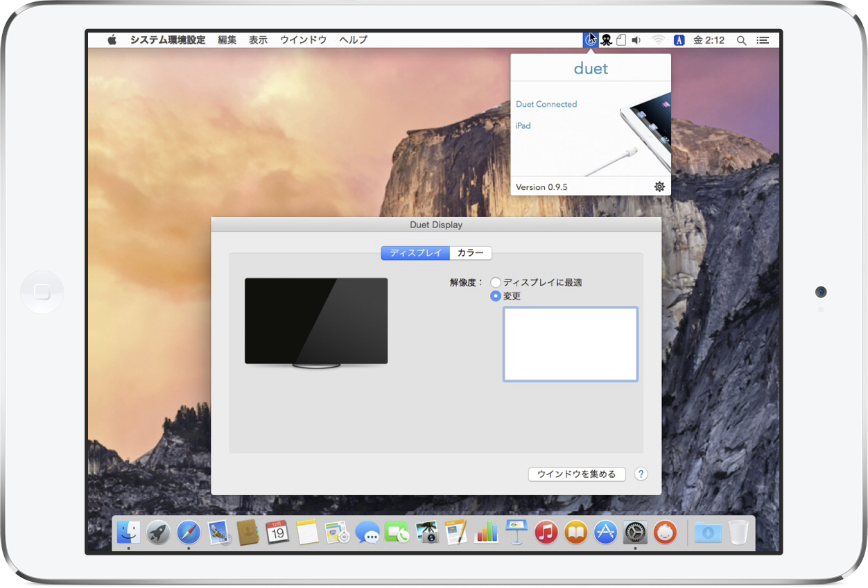Open App Store in the Dock

point(606,533)
